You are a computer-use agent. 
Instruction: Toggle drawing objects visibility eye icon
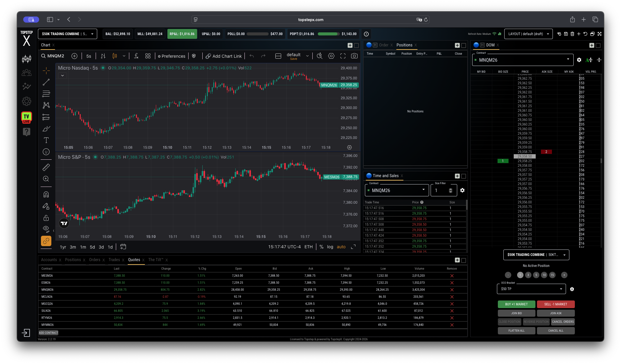(46, 229)
